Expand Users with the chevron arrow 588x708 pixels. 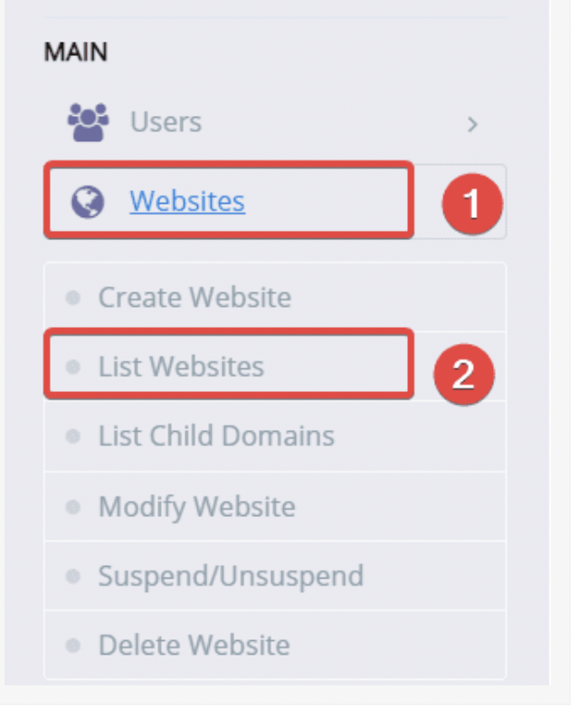472,124
